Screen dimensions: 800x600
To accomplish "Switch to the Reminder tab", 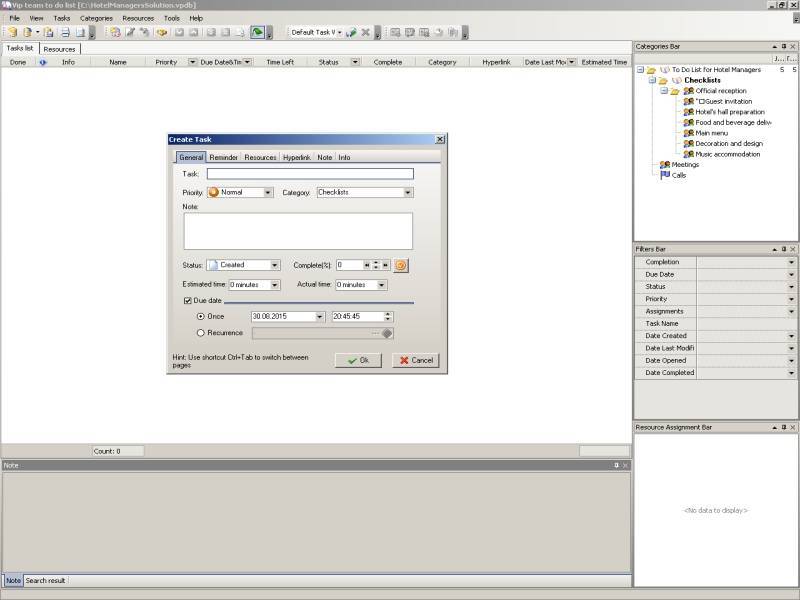I will click(x=223, y=157).
